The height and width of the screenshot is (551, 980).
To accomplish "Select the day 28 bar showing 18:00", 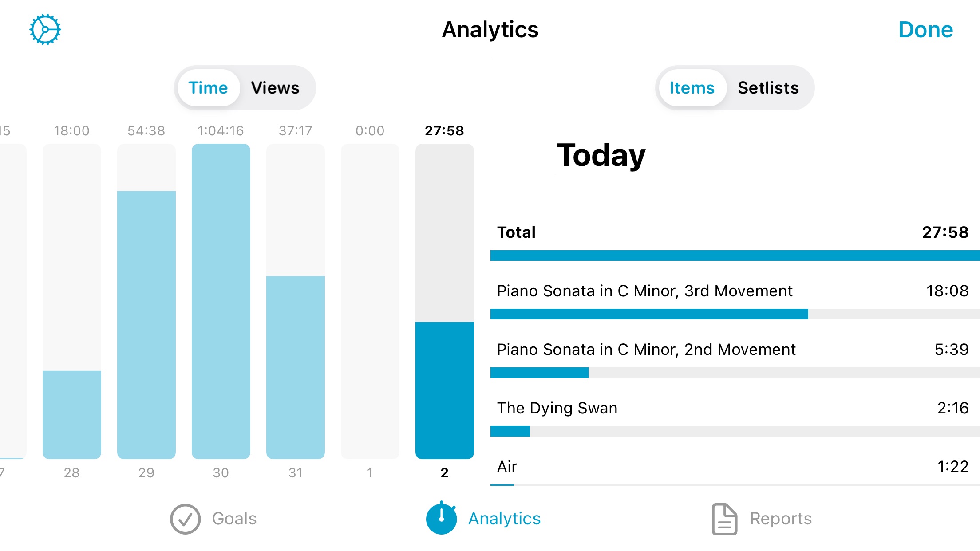I will pyautogui.click(x=72, y=301).
